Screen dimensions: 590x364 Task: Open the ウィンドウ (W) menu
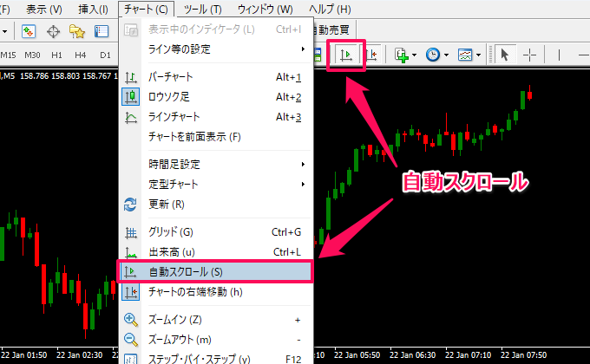pos(265,9)
